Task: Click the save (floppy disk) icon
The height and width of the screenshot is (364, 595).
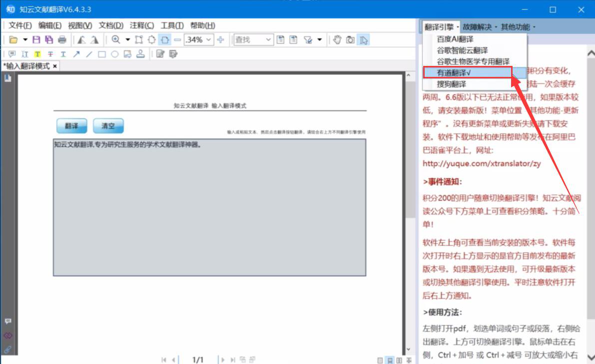Action: tap(36, 40)
